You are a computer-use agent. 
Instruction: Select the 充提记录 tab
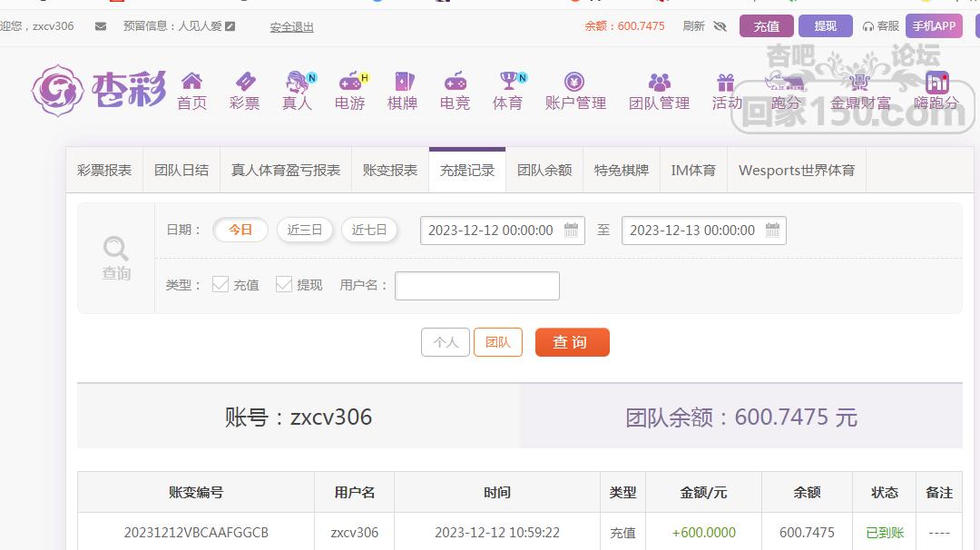[x=467, y=170]
